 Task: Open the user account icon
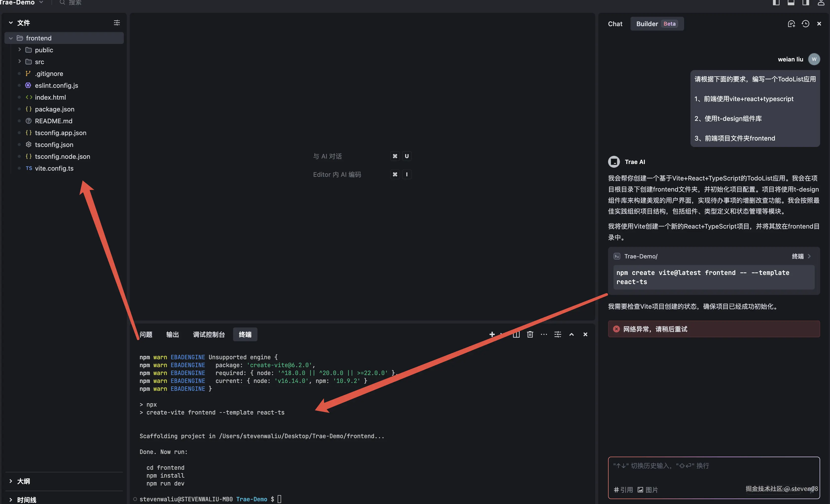(x=821, y=3)
